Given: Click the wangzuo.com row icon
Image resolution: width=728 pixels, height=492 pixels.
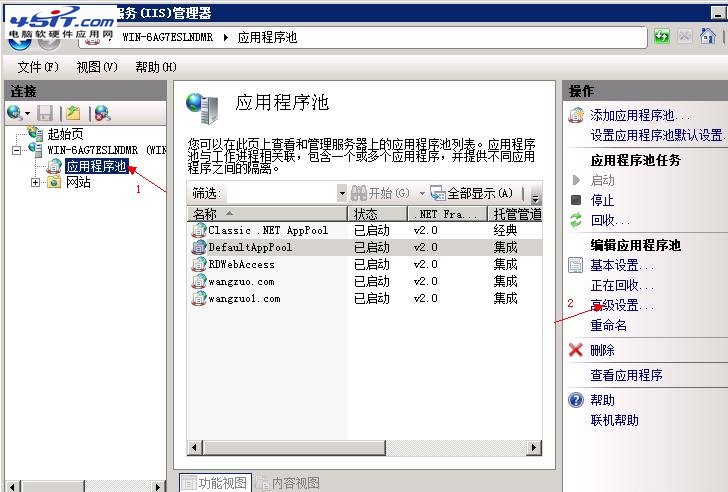Looking at the screenshot, I should (199, 281).
